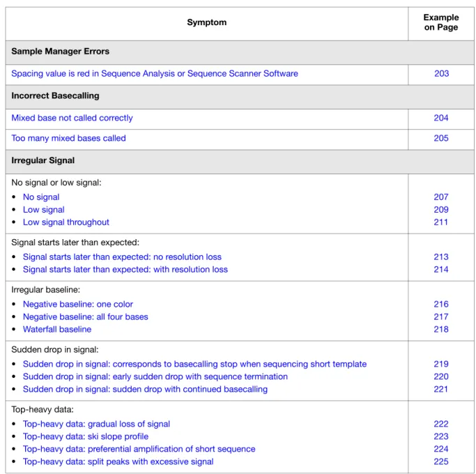Select the 'Incorrect Basecalling' section heading
The image size is (476, 474).
click(55, 95)
